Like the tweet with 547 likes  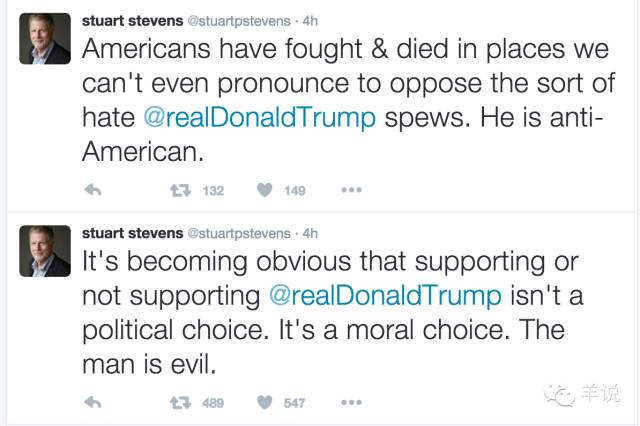[x=265, y=402]
